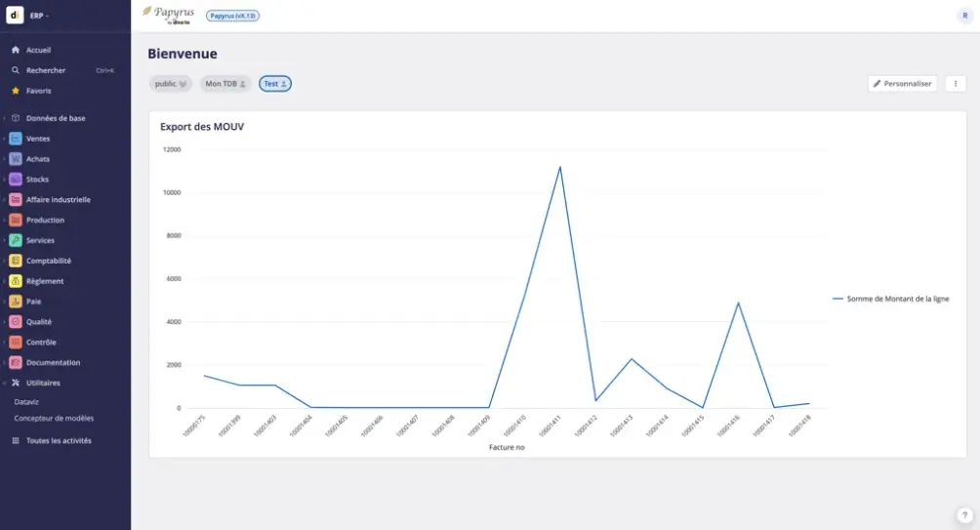Expand the Achats menu arrow
The height and width of the screenshot is (530, 980).
pos(4,159)
